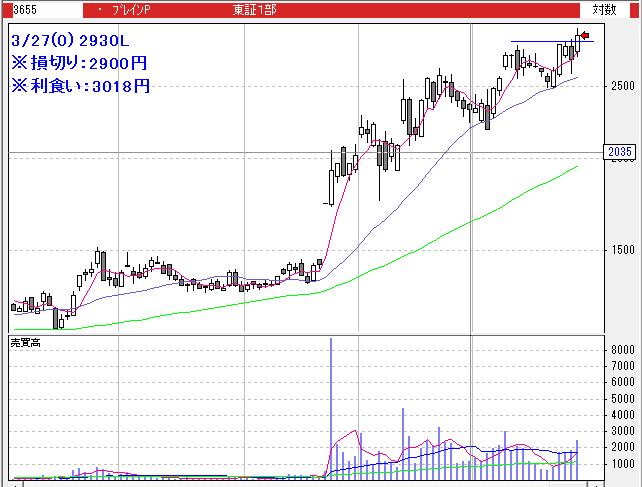The width and height of the screenshot is (642, 487).
Task: Click the 損切り:2900円 stop-loss annotation
Action: (80, 63)
